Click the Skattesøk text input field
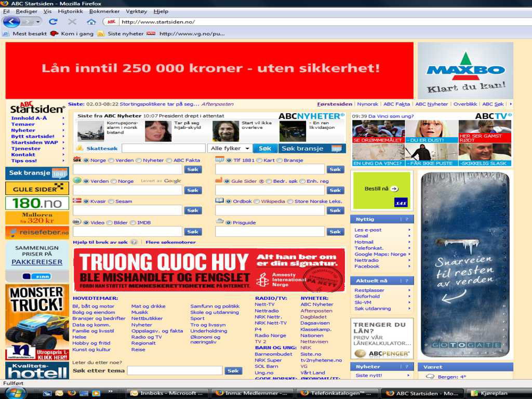The width and height of the screenshot is (532, 399). tap(164, 148)
